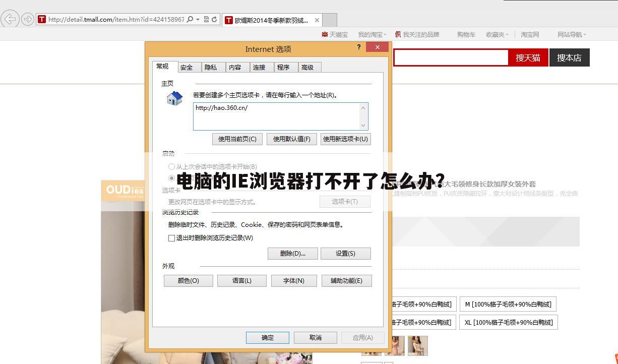Open the 天猫宝 link in Tmall header
The height and width of the screenshot is (364, 618).
[335, 34]
